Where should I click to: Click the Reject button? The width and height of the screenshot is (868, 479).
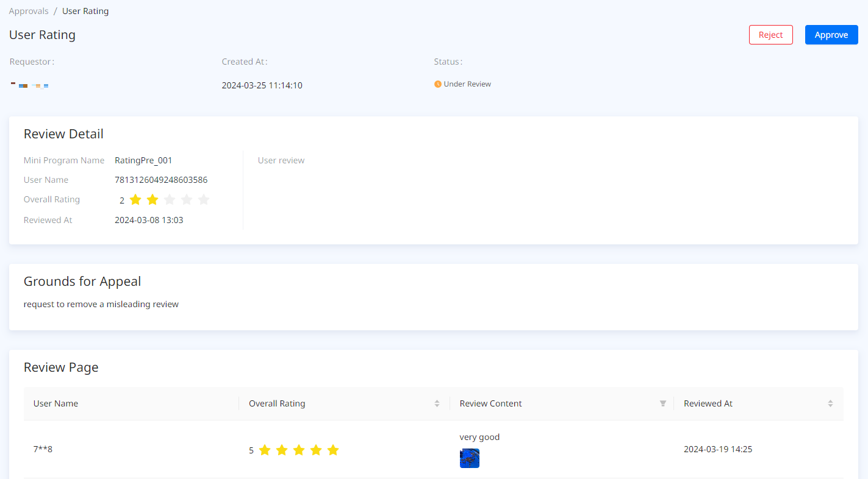770,35
